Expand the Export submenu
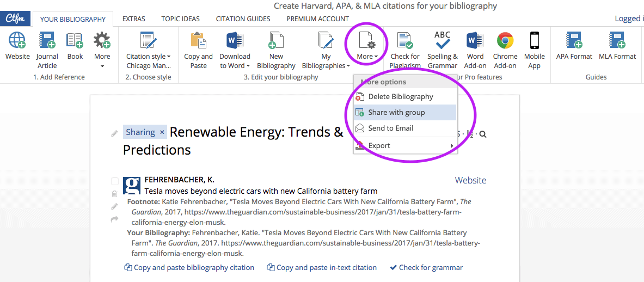 pos(404,145)
